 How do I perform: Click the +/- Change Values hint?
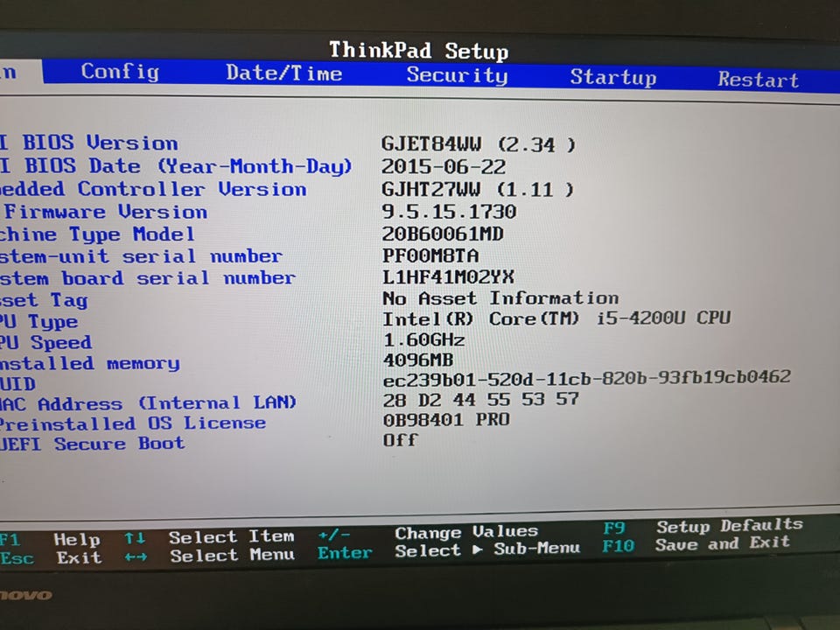428,533
